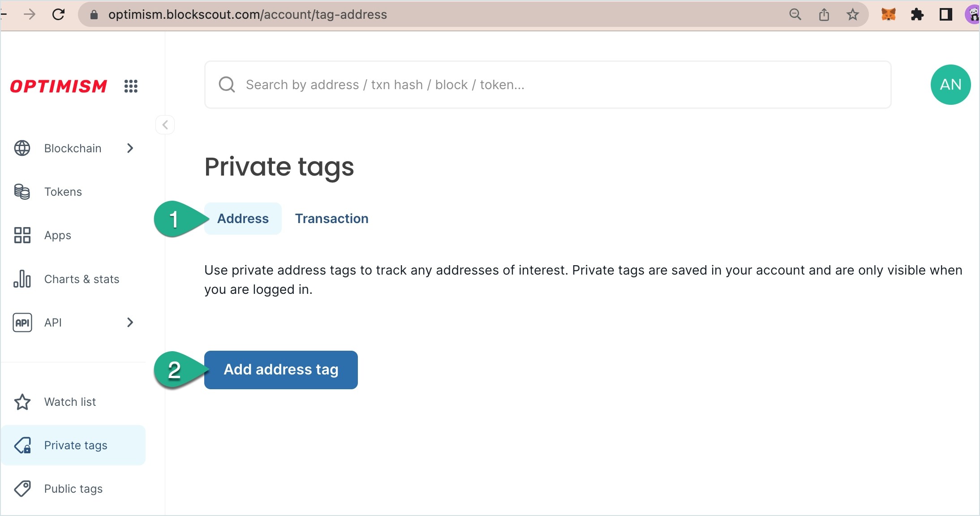Switch to the Transaction tab
Image resolution: width=980 pixels, height=516 pixels.
(331, 219)
